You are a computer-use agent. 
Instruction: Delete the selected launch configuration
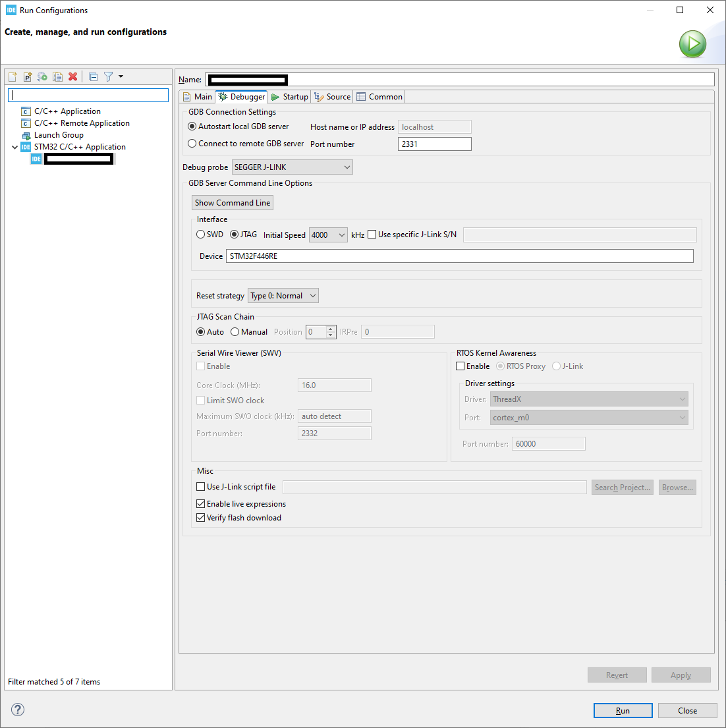[72, 76]
